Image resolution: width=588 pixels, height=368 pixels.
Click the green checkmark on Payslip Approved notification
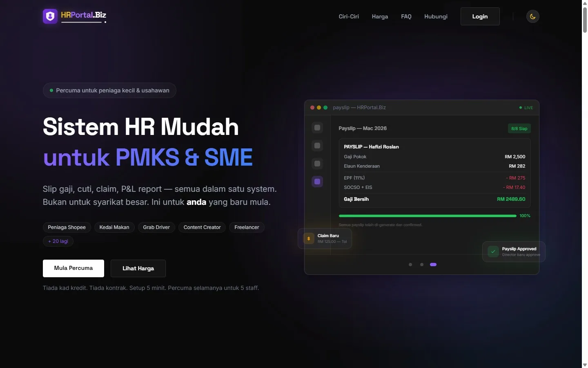point(493,252)
